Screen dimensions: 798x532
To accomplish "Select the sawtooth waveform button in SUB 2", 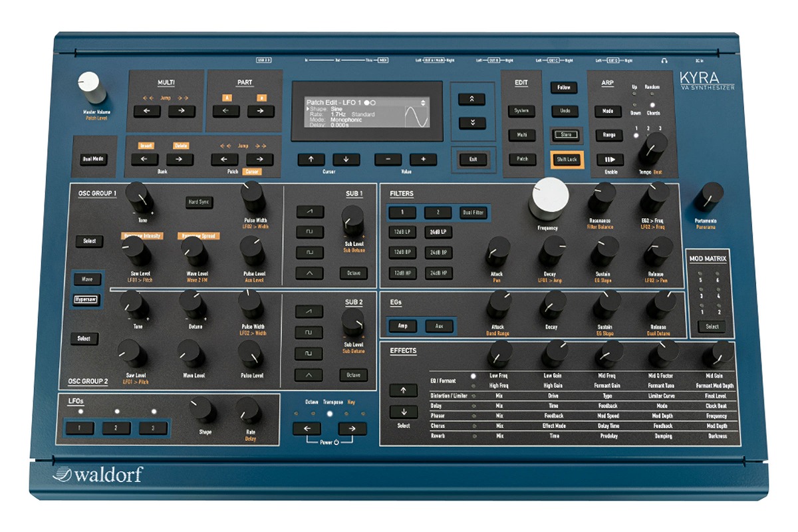I will click(308, 311).
